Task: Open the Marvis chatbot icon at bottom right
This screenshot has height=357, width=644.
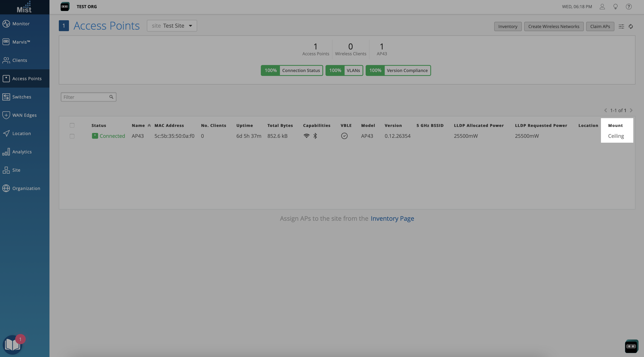Action: point(631,346)
